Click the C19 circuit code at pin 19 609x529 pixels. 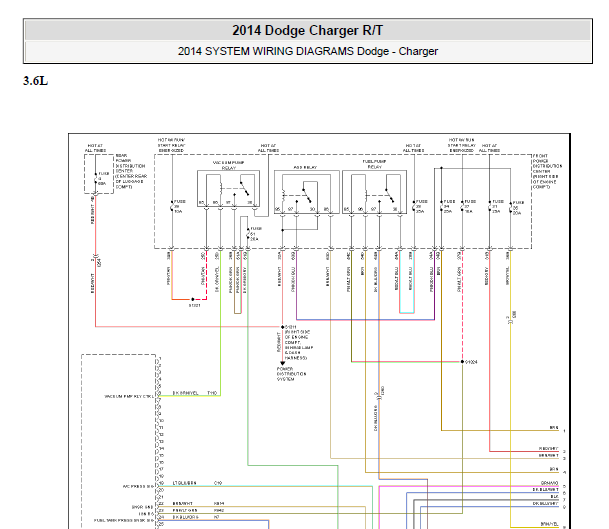[x=218, y=483]
